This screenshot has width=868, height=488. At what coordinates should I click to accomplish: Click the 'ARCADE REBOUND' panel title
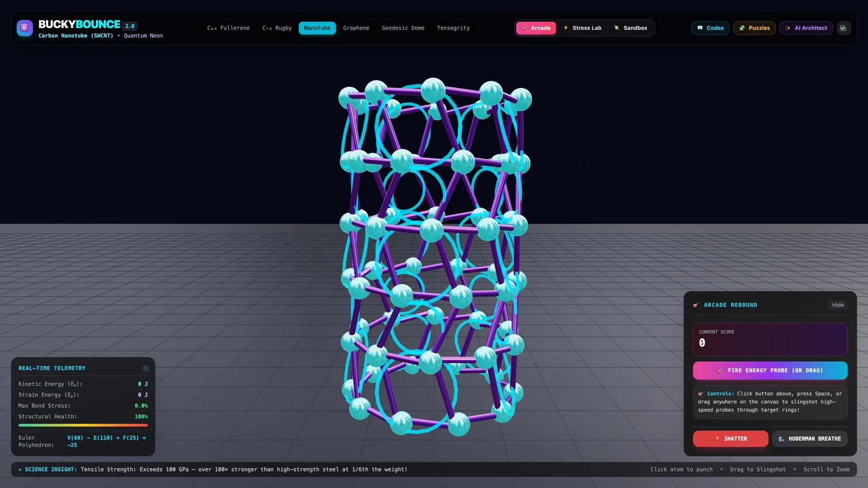tap(730, 305)
